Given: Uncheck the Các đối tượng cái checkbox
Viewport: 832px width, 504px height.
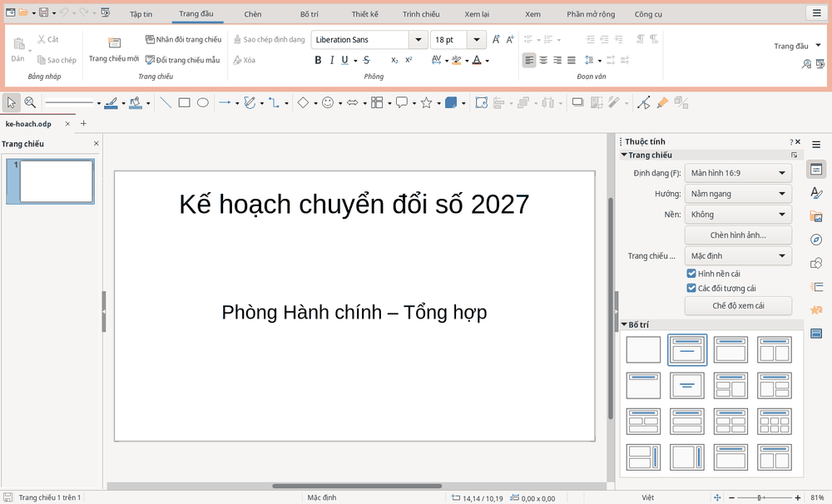Looking at the screenshot, I should coord(691,288).
